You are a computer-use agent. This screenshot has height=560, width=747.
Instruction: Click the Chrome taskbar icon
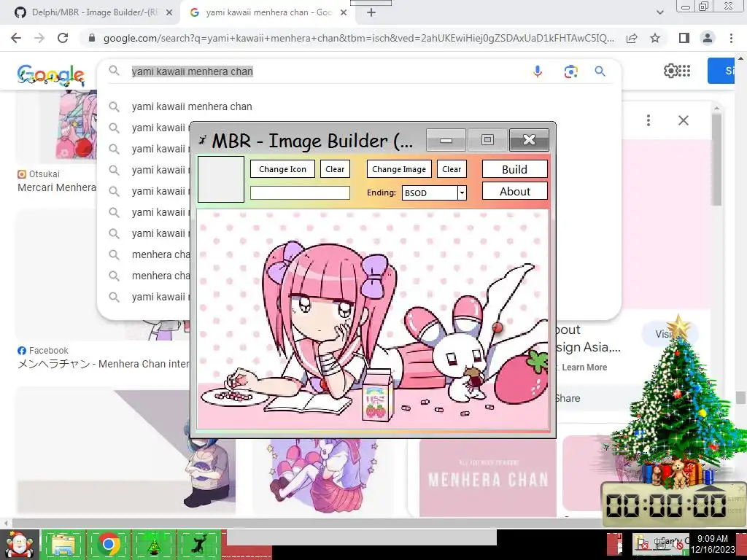click(109, 544)
